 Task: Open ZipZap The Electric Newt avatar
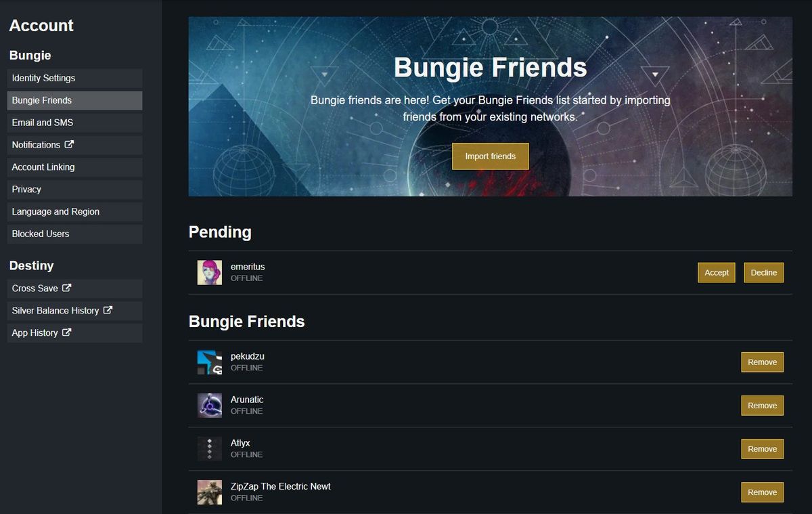tap(210, 492)
